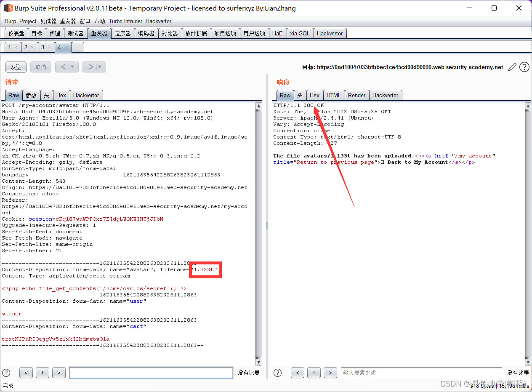
Task: Focus the request search input field
Action: [x=151, y=373]
